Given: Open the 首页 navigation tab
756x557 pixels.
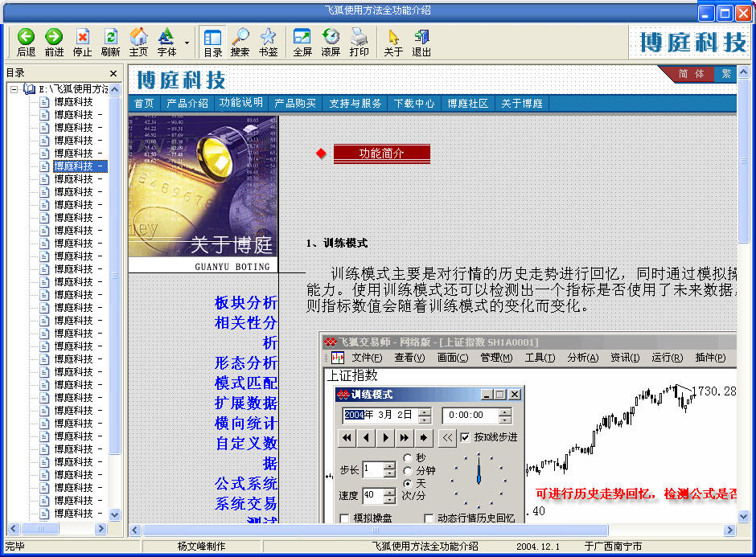Looking at the screenshot, I should pos(144,103).
